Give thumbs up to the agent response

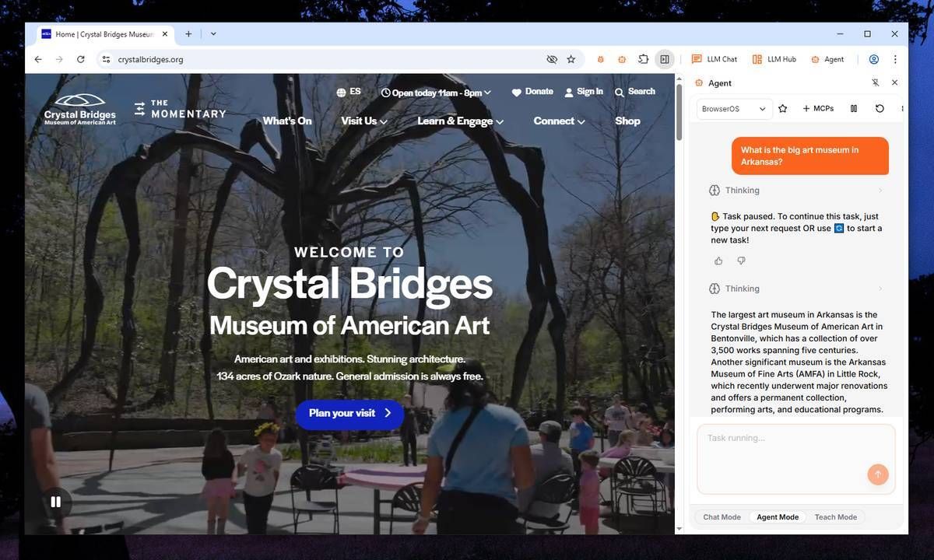(x=718, y=261)
